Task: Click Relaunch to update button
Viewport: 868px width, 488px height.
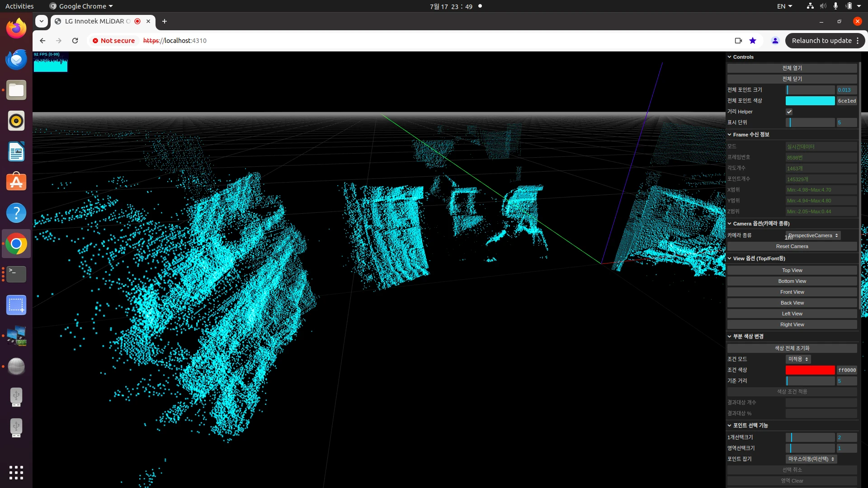Action: pos(825,41)
